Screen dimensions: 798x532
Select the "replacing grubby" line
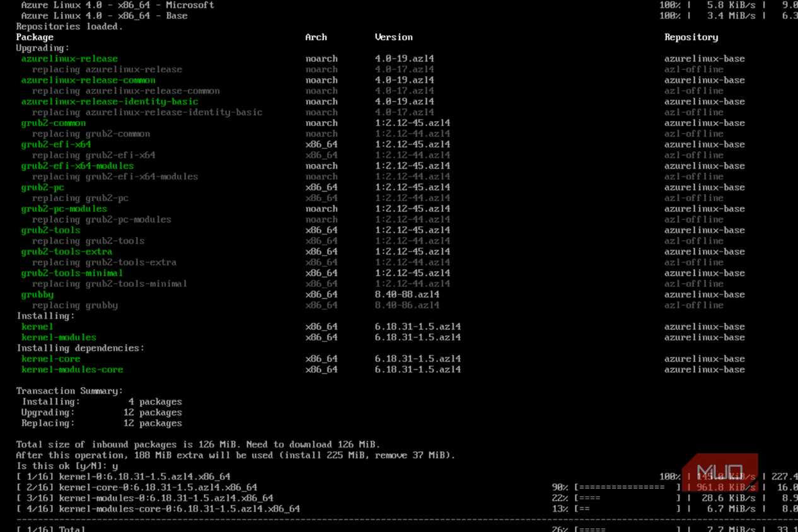coord(75,305)
